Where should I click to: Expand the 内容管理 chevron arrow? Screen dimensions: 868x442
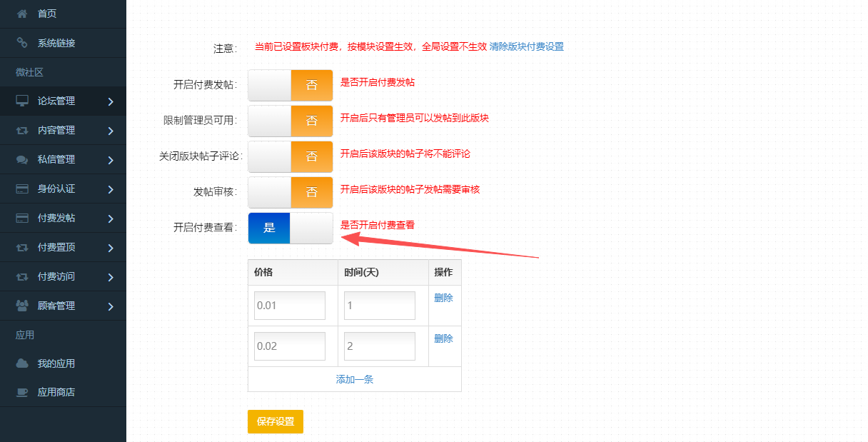click(111, 131)
